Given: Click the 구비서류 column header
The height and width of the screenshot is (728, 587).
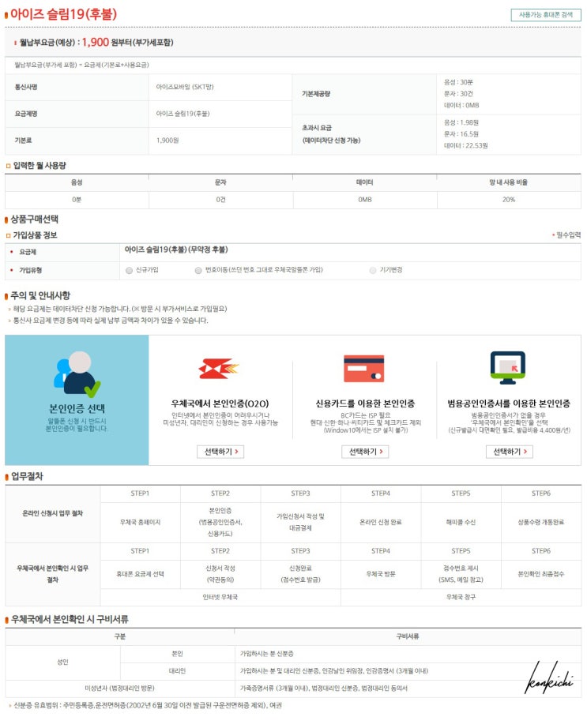Looking at the screenshot, I should point(408,636).
